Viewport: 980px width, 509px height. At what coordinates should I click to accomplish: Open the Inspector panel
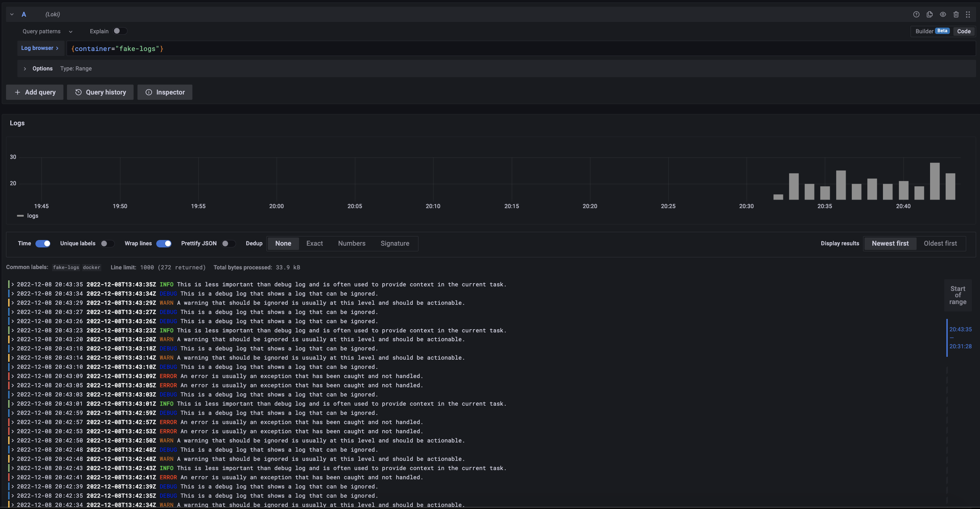[x=165, y=92]
